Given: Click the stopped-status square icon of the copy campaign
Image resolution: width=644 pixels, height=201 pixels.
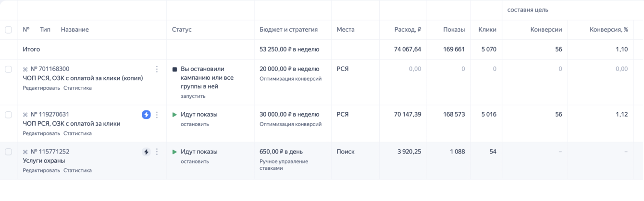Looking at the screenshot, I should pos(174,70).
